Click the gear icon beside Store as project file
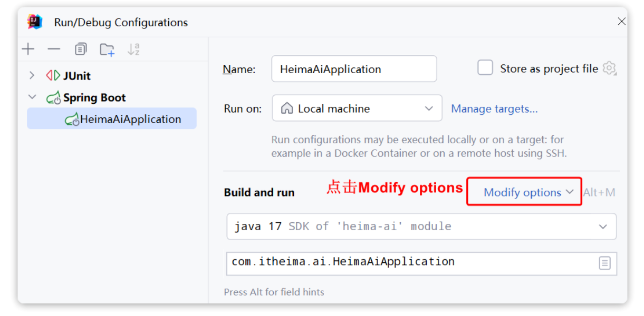 [609, 68]
